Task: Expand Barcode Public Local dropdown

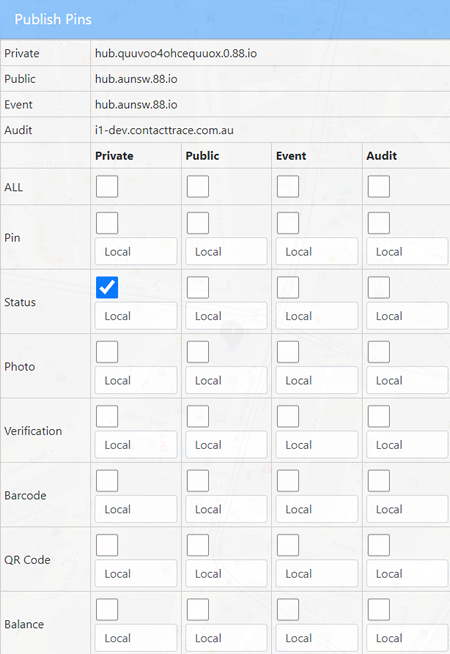Action: (x=226, y=509)
